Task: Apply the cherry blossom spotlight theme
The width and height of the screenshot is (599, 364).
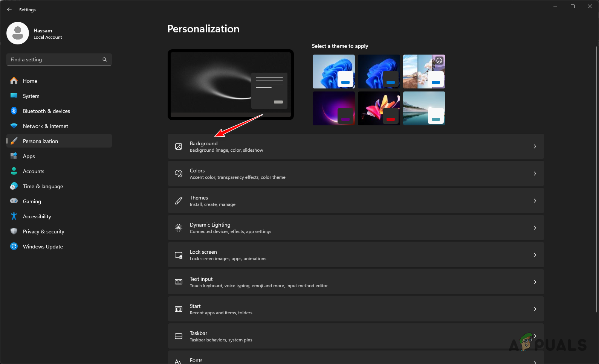Action: tap(424, 72)
